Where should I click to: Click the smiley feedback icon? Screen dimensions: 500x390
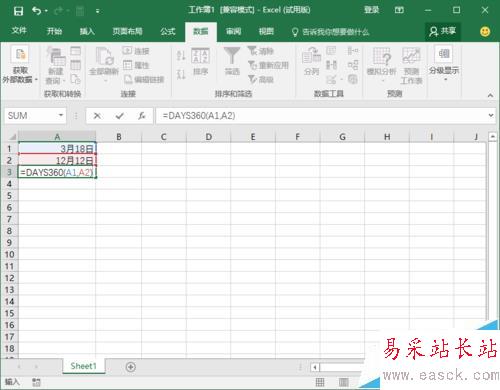[485, 32]
